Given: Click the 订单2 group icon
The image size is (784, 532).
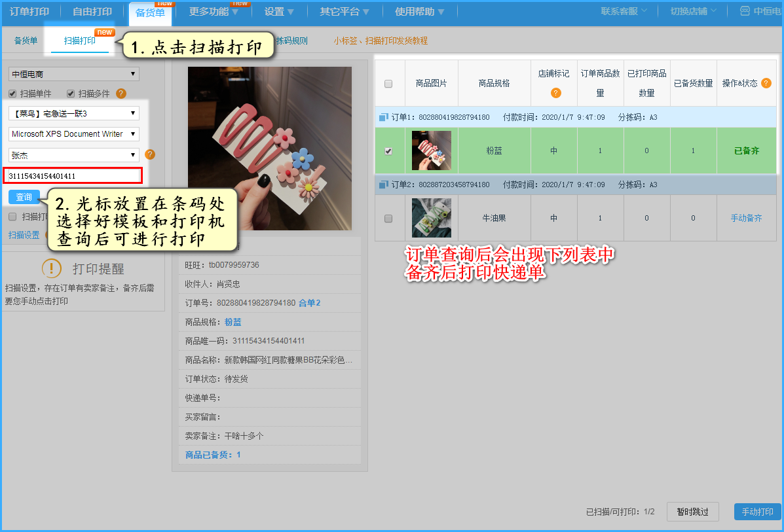Looking at the screenshot, I should 384,185.
